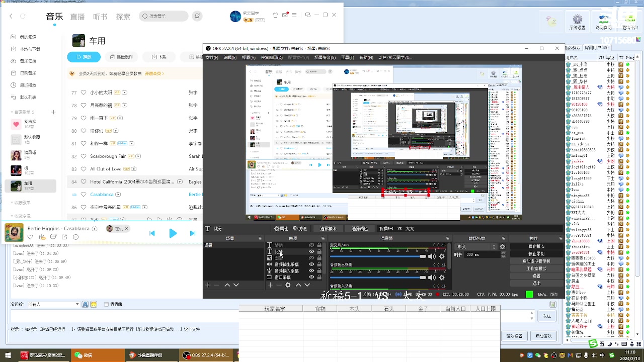Add a new scene with plus button
644x362 pixels.
point(208,285)
